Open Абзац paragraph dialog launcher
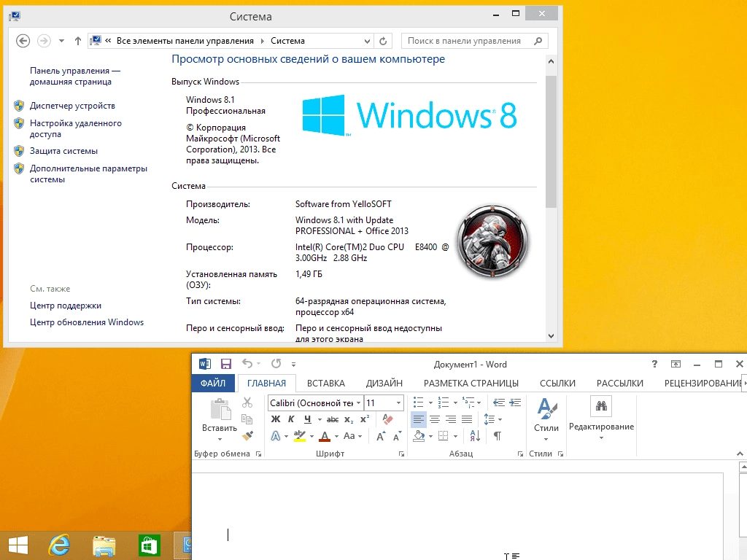747x560 pixels. point(520,454)
